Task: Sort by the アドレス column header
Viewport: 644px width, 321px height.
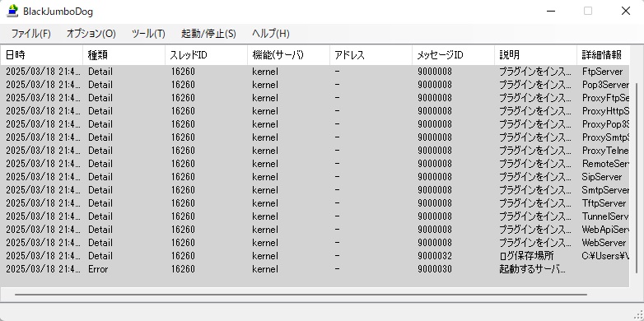Action: 371,54
